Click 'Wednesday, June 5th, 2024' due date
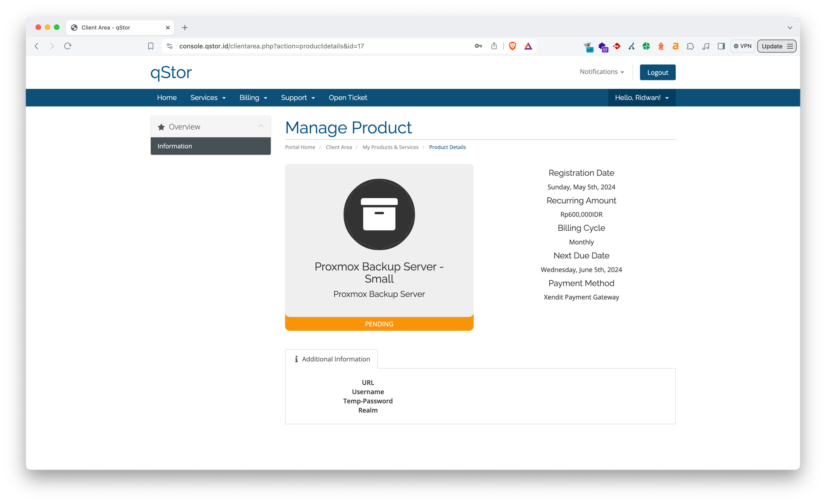This screenshot has height=504, width=826. tap(582, 270)
